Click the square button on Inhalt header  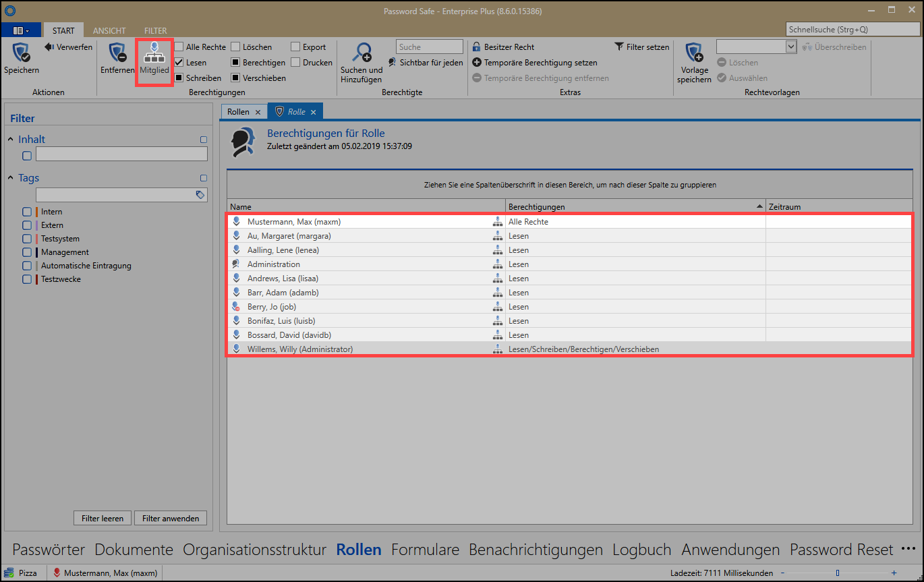[x=204, y=140]
